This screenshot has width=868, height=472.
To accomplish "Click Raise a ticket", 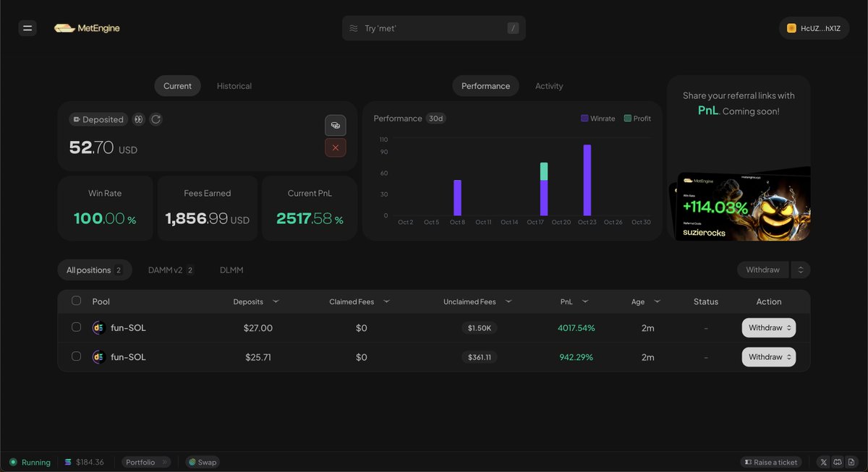I will click(771, 462).
